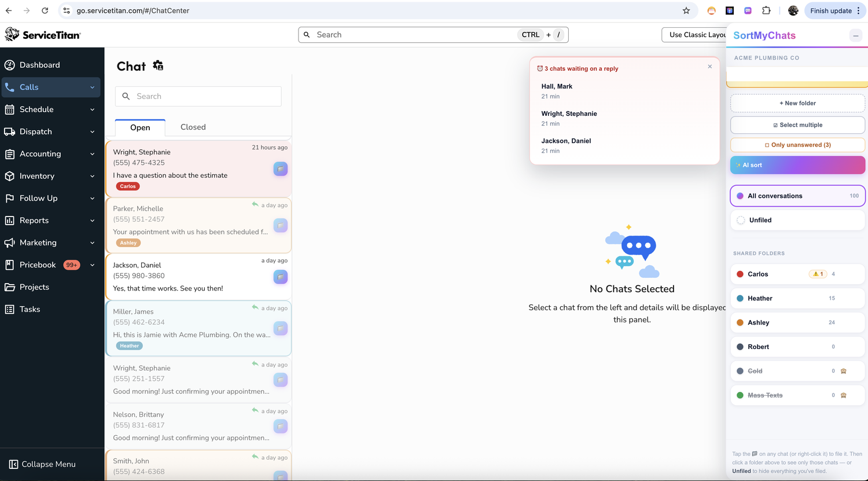Click the chat list Search field
Screen dimensions: 868x481
coord(198,97)
